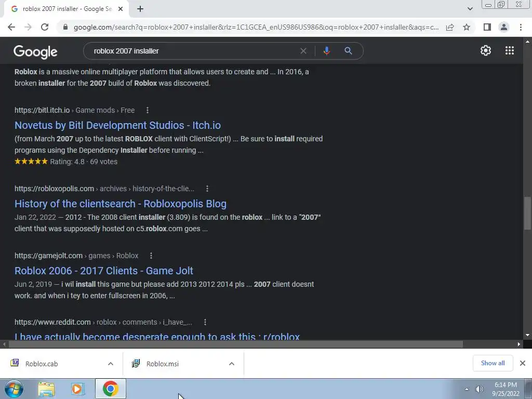Open Roblox 2006 - 2017 Clients link
Viewport: 532px width, 399px height.
pos(104,270)
